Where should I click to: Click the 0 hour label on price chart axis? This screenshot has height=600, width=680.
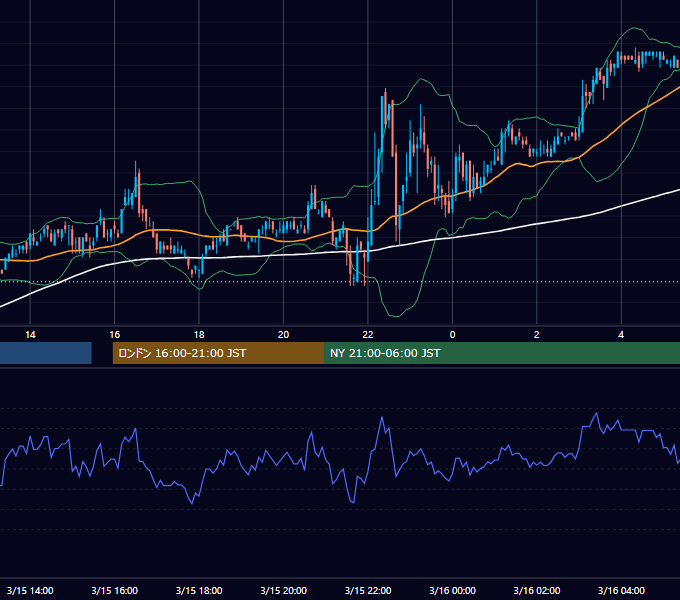pyautogui.click(x=452, y=335)
